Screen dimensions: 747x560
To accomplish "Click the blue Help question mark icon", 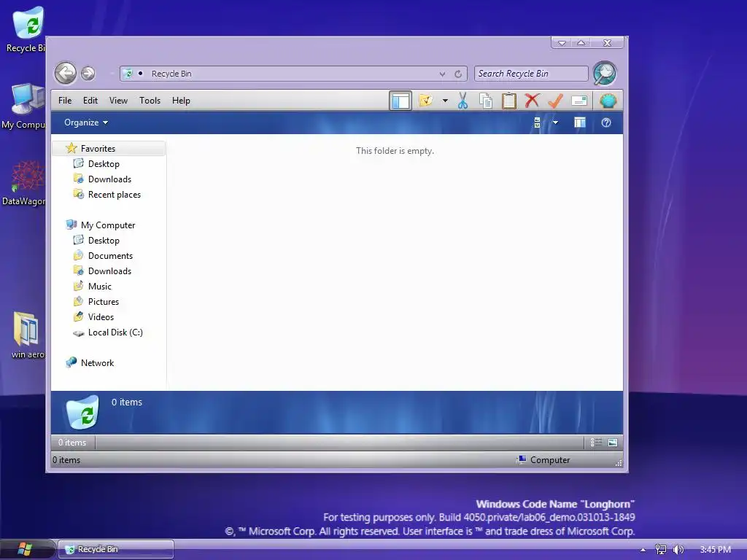I will pos(606,122).
